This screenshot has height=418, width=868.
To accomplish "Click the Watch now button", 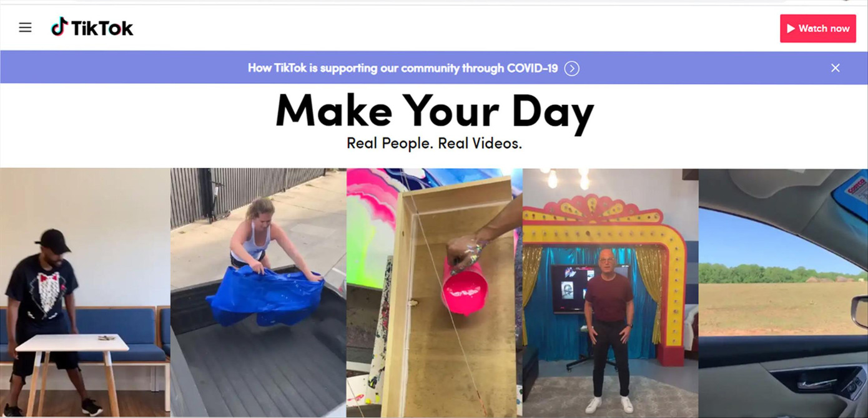I will (x=817, y=28).
